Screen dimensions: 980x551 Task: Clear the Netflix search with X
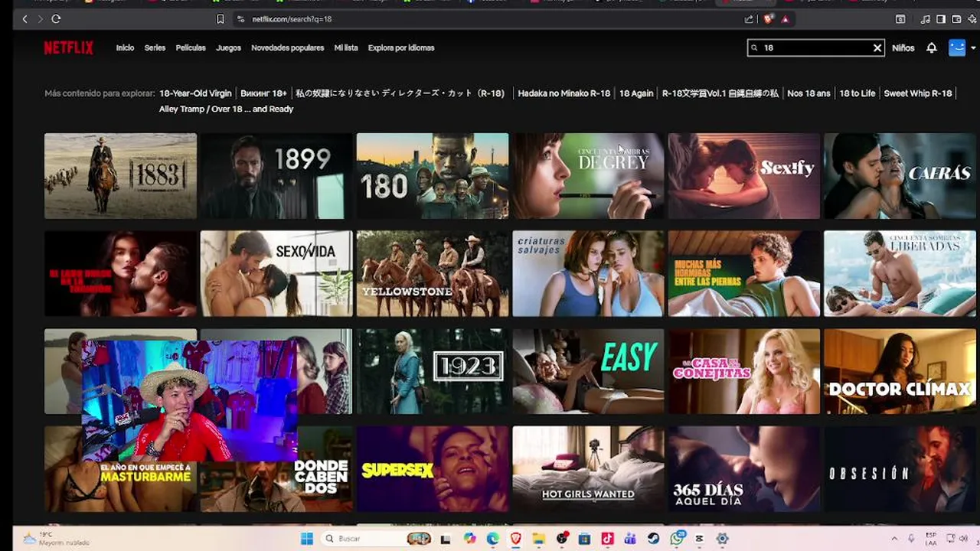(x=877, y=48)
